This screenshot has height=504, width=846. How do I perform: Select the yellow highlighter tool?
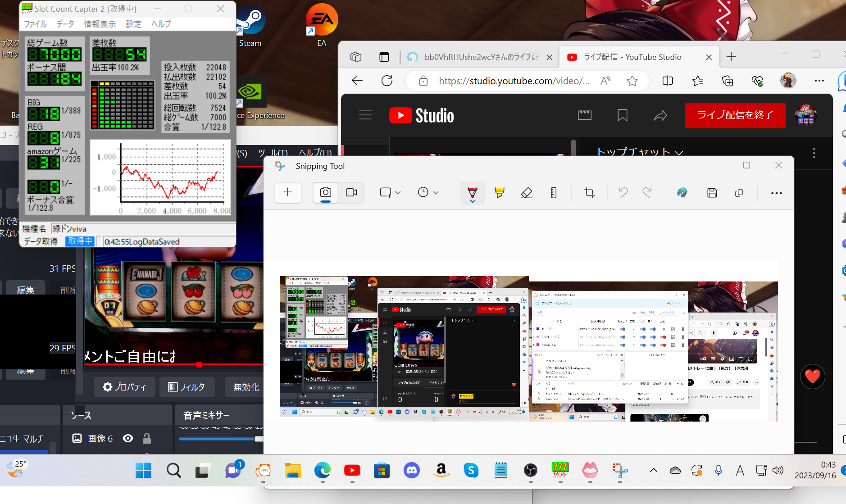499,193
